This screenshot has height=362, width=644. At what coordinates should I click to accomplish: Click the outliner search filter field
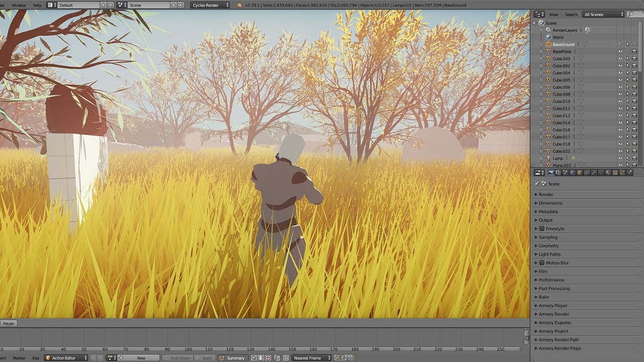click(635, 15)
